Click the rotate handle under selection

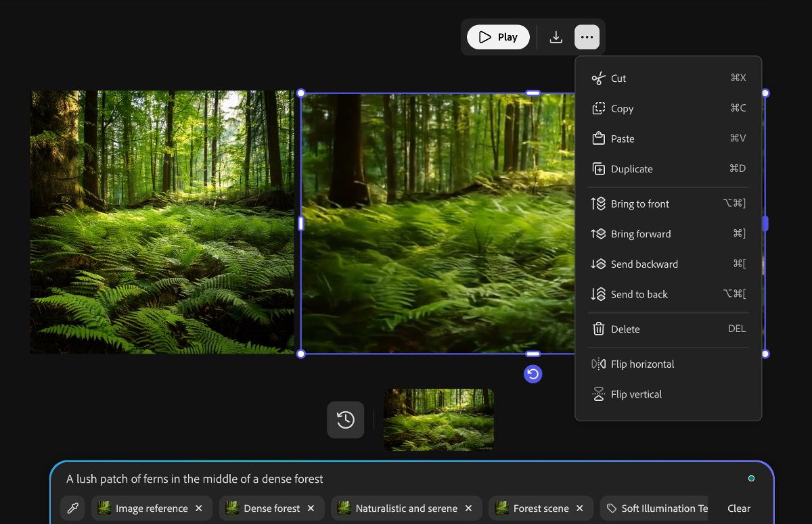click(x=533, y=374)
